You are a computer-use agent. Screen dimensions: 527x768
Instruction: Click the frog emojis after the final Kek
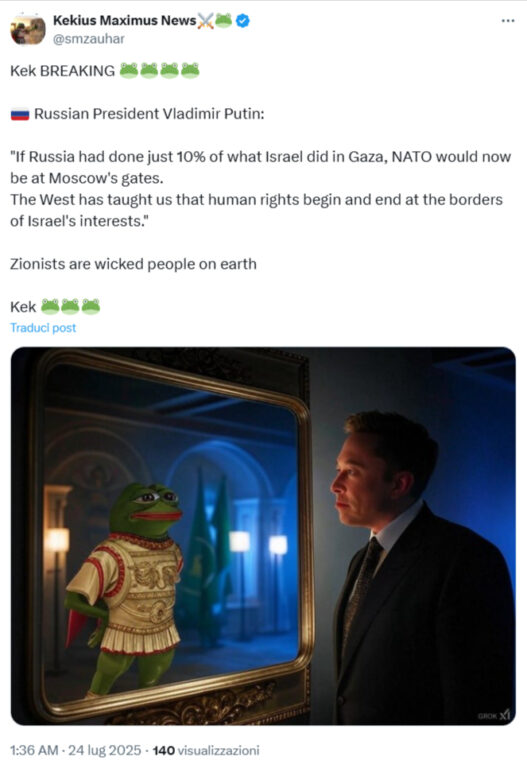(70, 306)
